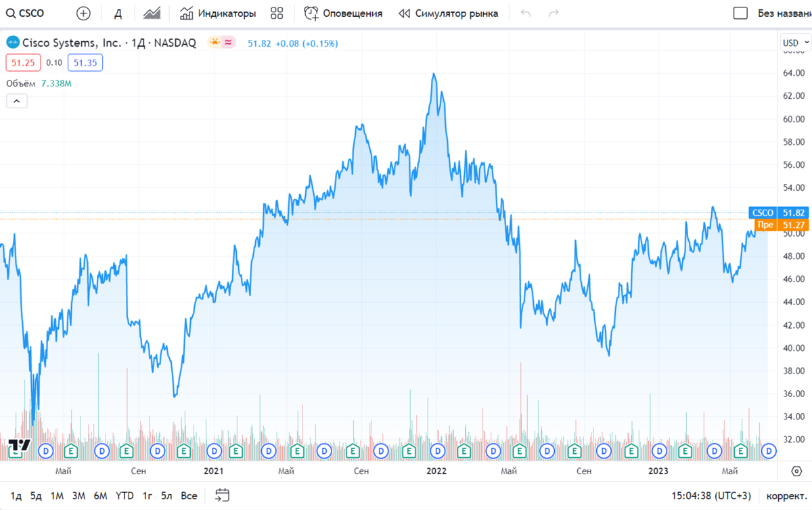The image size is (812, 510).
Task: Redo the last chart action
Action: pos(554,14)
